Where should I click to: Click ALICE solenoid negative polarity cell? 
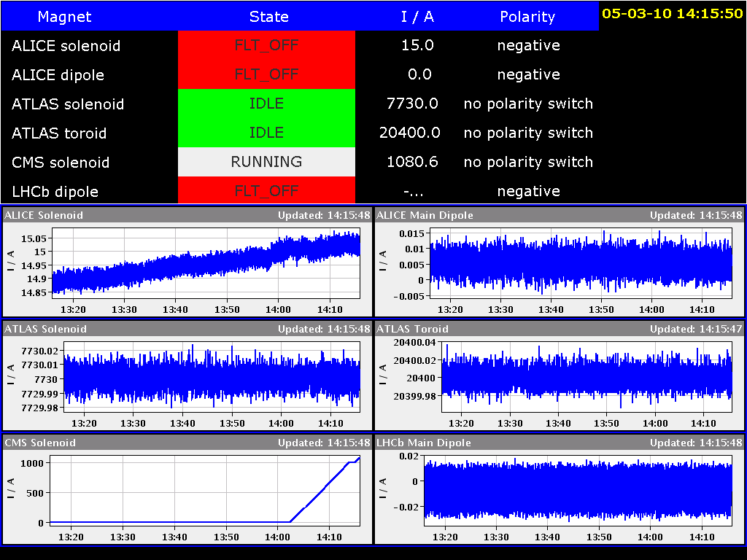pos(528,45)
